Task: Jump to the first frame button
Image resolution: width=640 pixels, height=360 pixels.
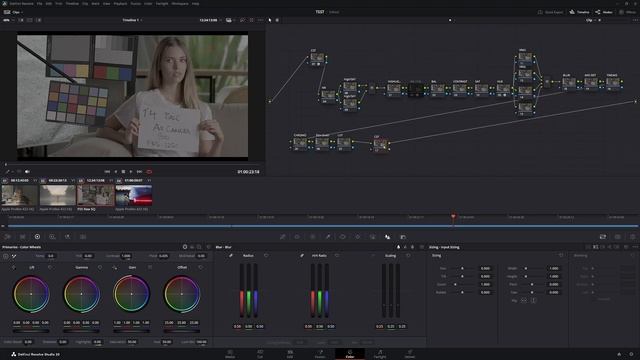Action: tap(107, 172)
